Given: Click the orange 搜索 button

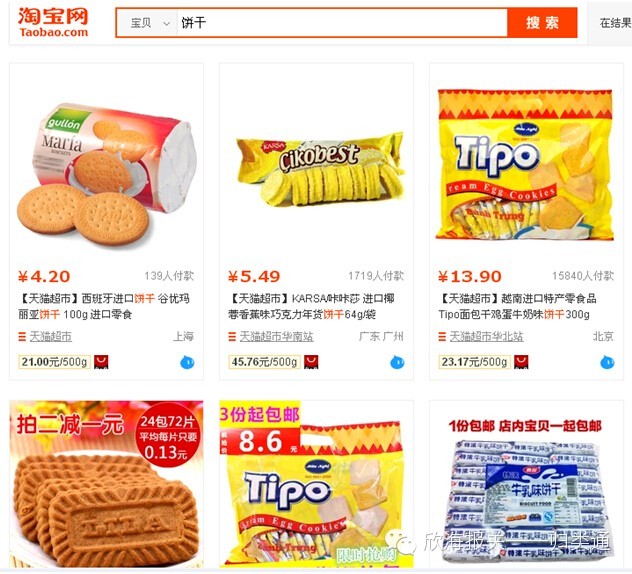Looking at the screenshot, I should (x=542, y=23).
